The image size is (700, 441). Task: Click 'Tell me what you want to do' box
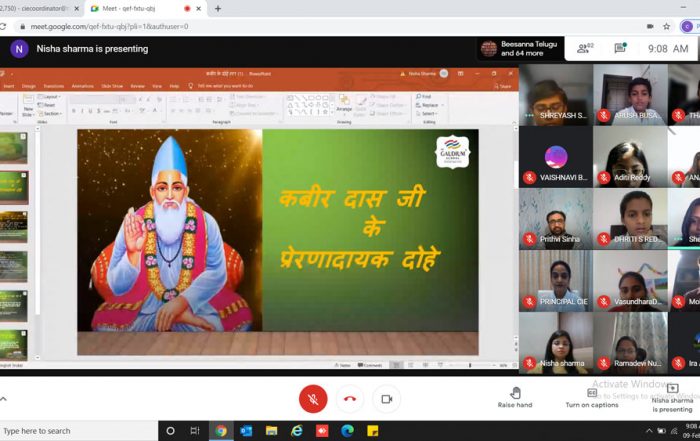point(221,86)
